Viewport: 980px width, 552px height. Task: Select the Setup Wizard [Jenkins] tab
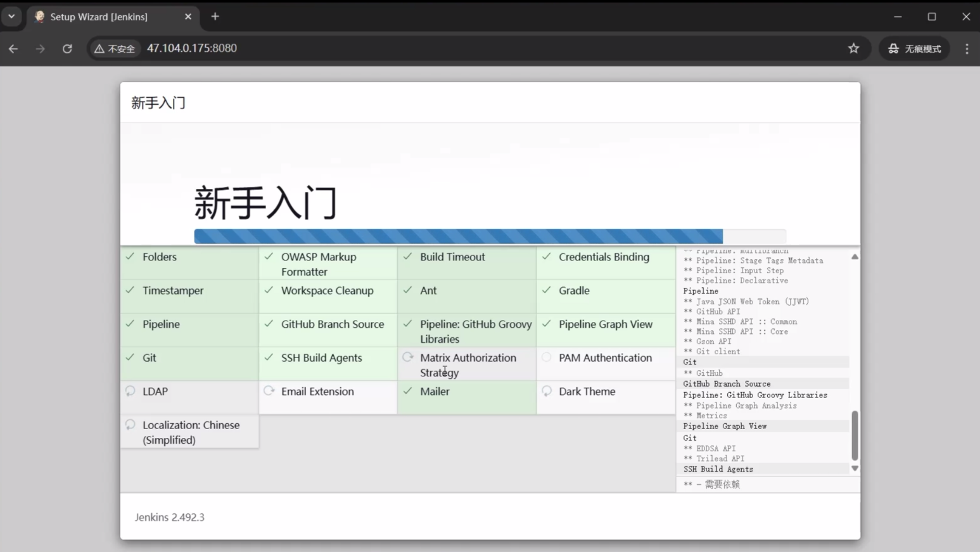point(113,16)
